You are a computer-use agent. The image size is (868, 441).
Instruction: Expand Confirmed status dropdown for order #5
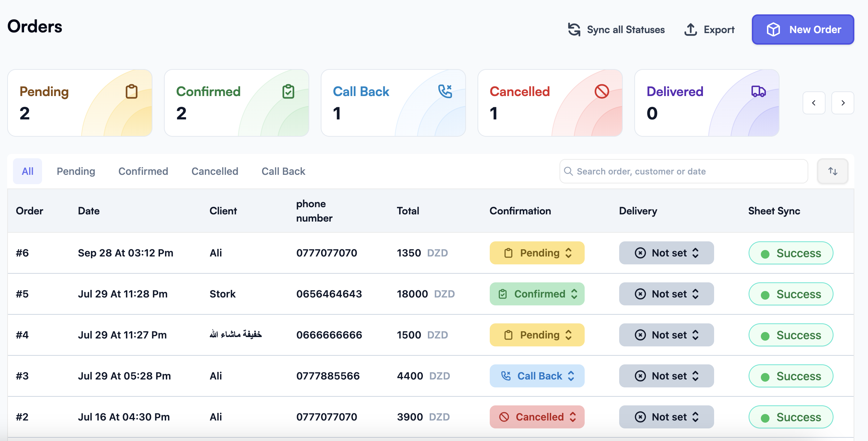[537, 294]
